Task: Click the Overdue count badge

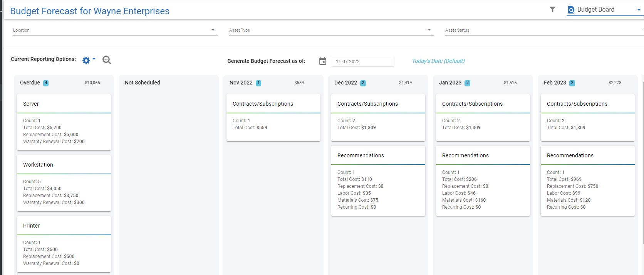Action: pyautogui.click(x=46, y=83)
